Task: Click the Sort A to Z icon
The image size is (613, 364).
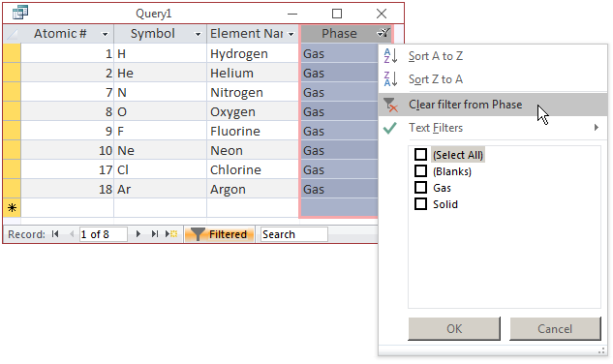Action: tap(390, 56)
